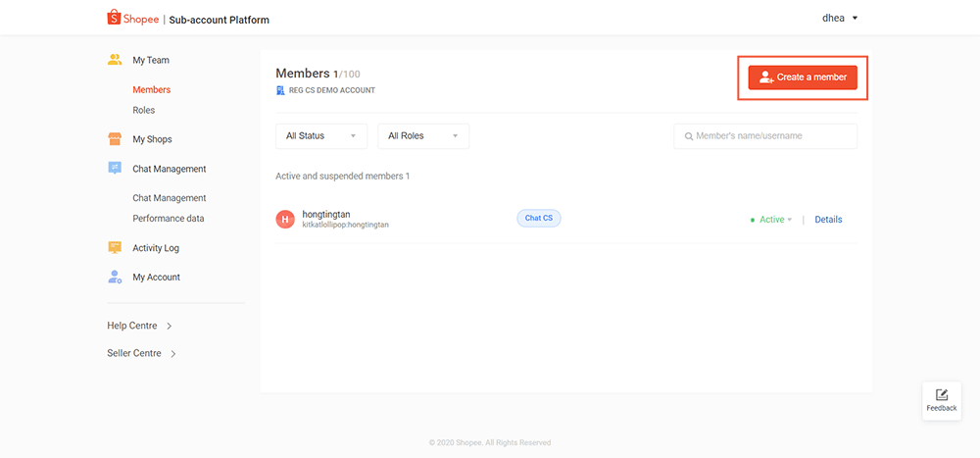Click the Create a member button
Viewport: 980px width, 458px height.
[803, 77]
